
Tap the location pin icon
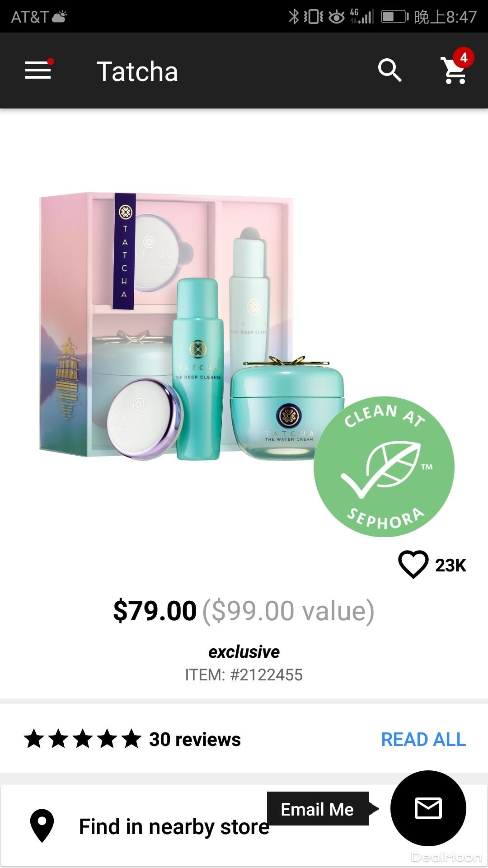[42, 826]
